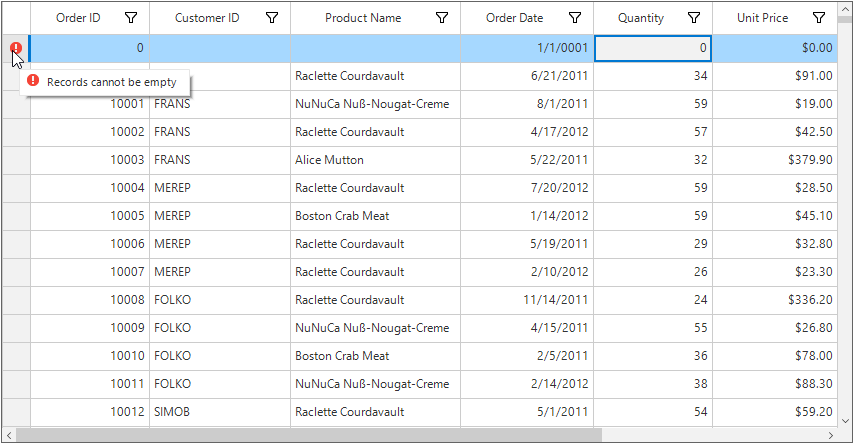Open the Customer ID column filter
The image size is (854, 444).
tap(272, 18)
